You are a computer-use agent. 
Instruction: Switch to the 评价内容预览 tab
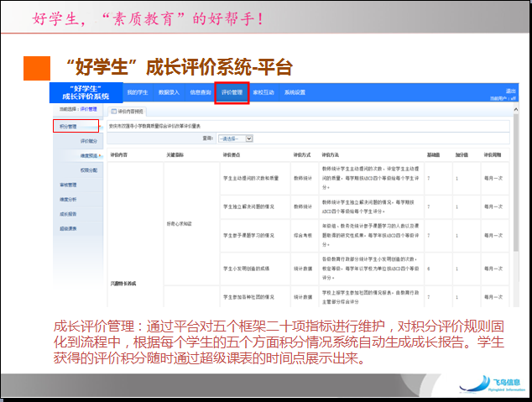tap(130, 111)
